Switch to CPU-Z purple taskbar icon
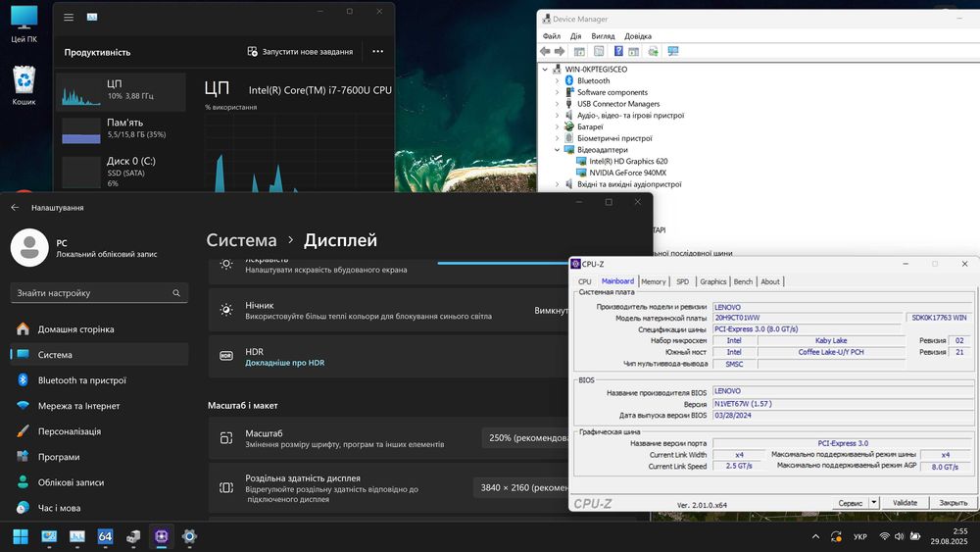The height and width of the screenshot is (552, 980). pos(162,536)
